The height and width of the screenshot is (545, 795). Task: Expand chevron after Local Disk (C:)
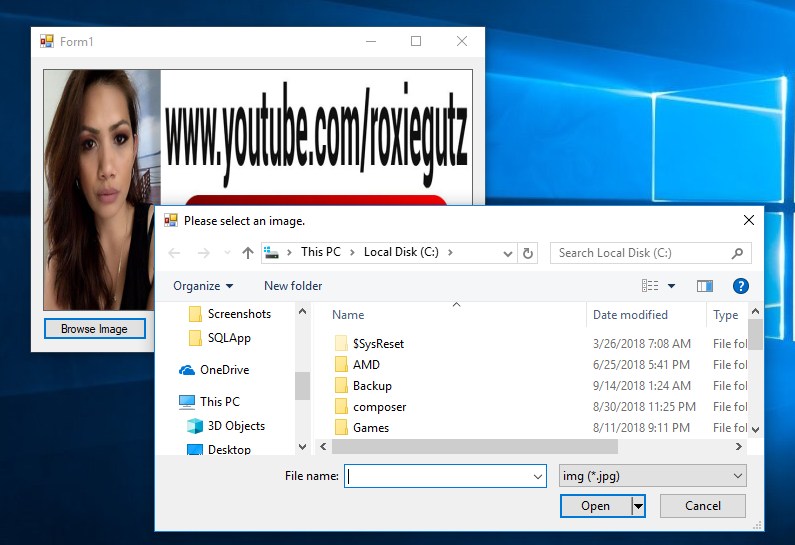coord(450,252)
